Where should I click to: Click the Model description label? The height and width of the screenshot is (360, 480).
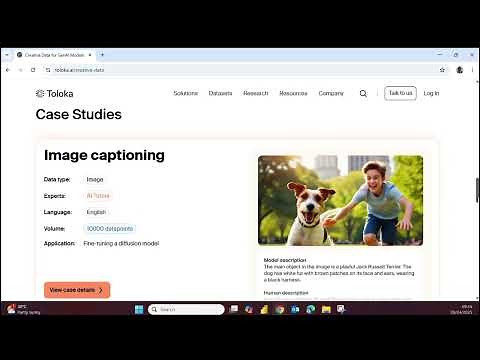285,260
